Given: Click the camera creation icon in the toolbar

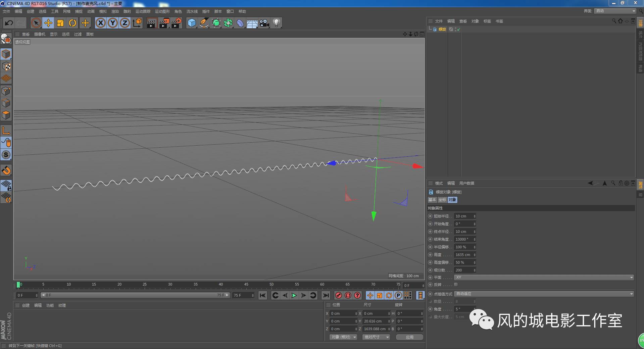Looking at the screenshot, I should click(265, 23).
